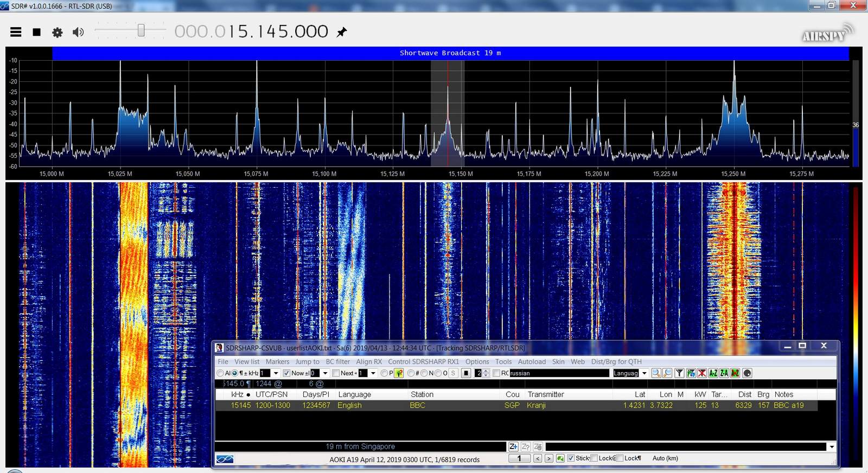This screenshot has width=868, height=473.
Task: Toggle the Next checkbox
Action: coord(336,373)
